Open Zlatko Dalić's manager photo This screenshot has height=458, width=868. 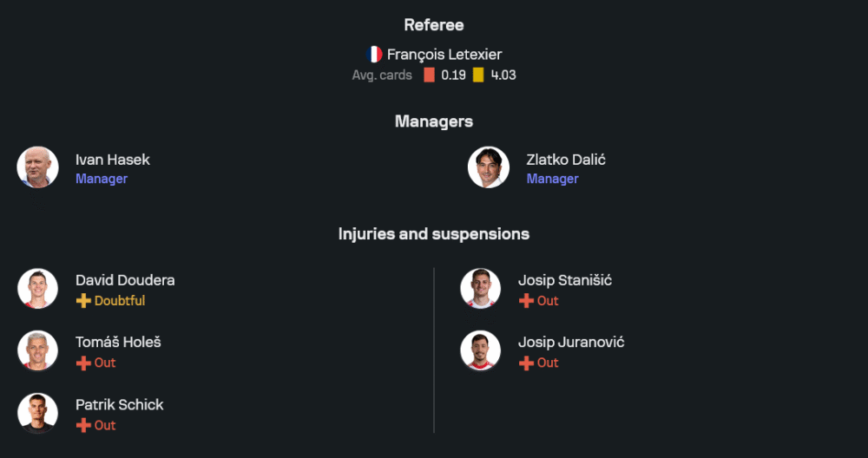coord(489,167)
